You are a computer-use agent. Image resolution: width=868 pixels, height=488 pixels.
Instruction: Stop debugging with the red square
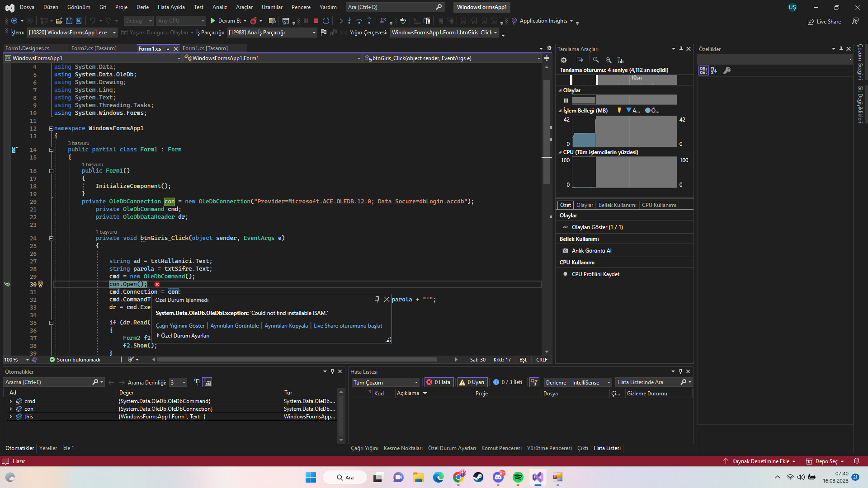coord(316,21)
